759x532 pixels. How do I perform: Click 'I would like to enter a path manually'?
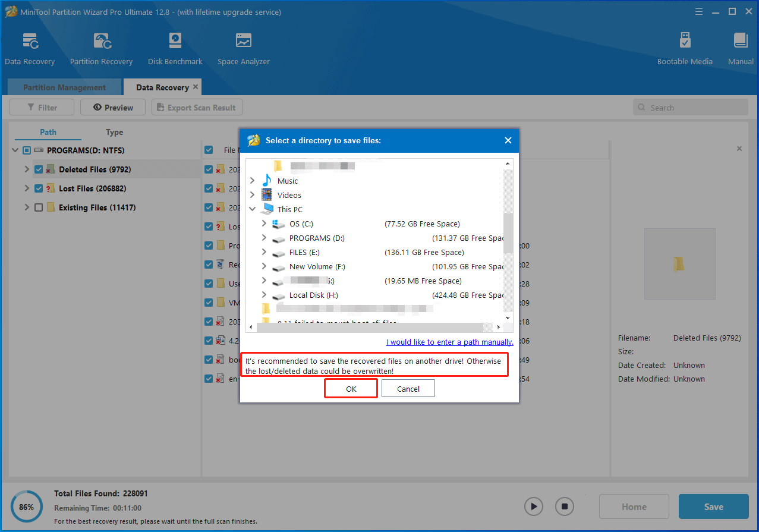450,342
